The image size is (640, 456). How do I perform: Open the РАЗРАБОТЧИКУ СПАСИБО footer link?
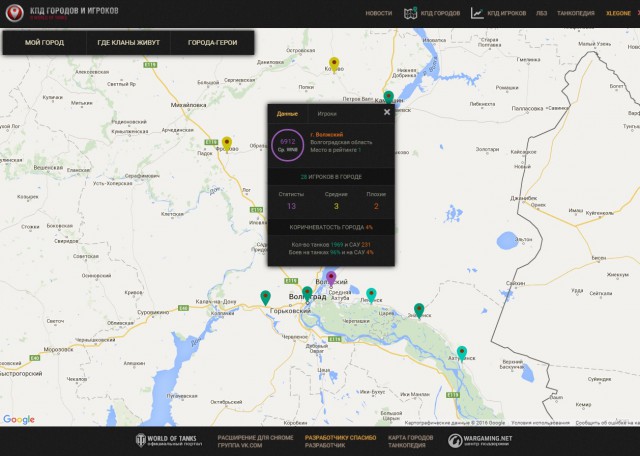[x=340, y=438]
